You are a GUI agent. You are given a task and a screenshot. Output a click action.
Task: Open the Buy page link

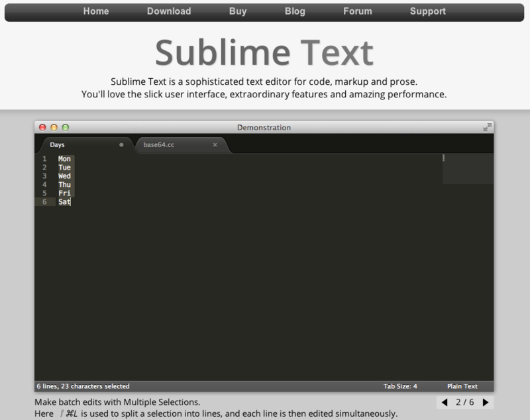pos(238,11)
